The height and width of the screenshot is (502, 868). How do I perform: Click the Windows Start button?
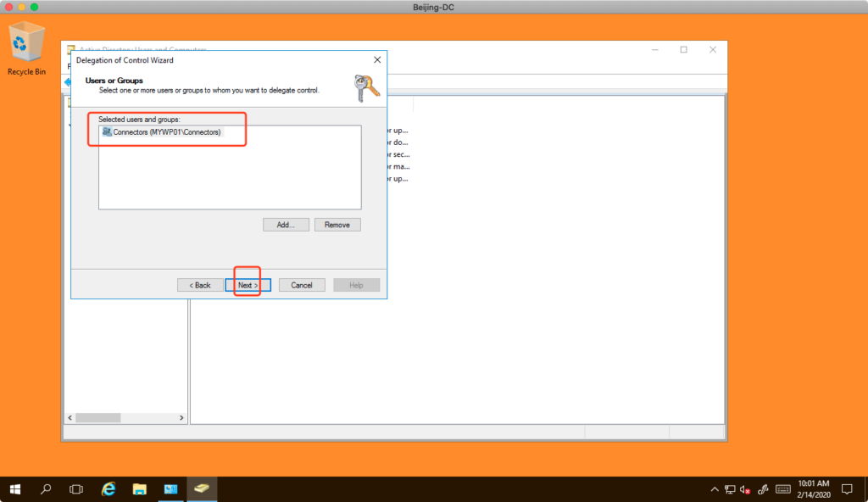[x=15, y=489]
